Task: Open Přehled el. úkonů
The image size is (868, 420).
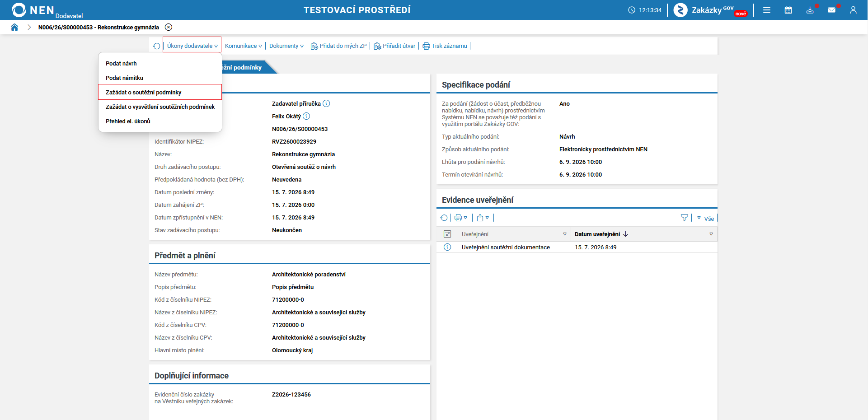Action: 160,121
